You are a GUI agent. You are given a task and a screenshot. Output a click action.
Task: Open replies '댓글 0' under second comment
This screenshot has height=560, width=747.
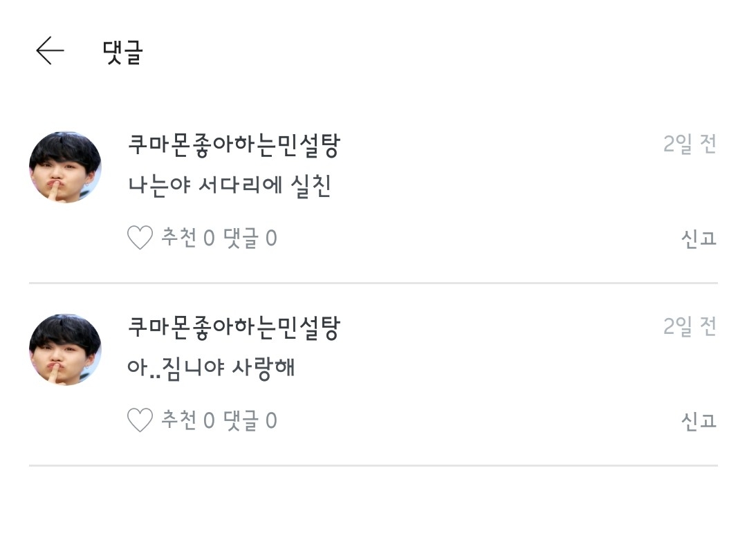[250, 420]
